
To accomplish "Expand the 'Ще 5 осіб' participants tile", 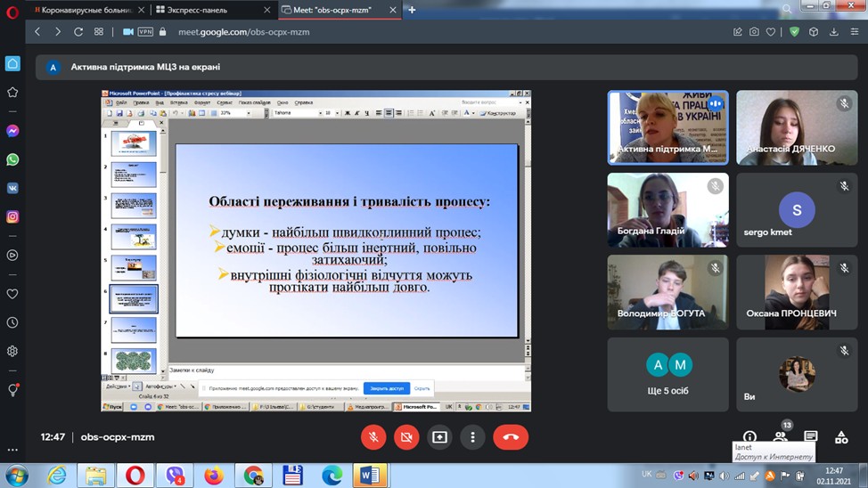I will pyautogui.click(x=667, y=374).
